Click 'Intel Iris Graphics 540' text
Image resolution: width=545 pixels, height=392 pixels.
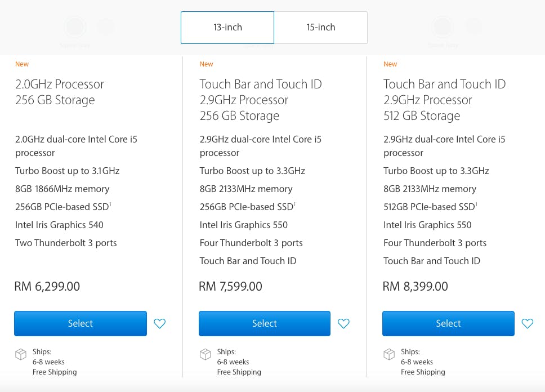coord(59,225)
